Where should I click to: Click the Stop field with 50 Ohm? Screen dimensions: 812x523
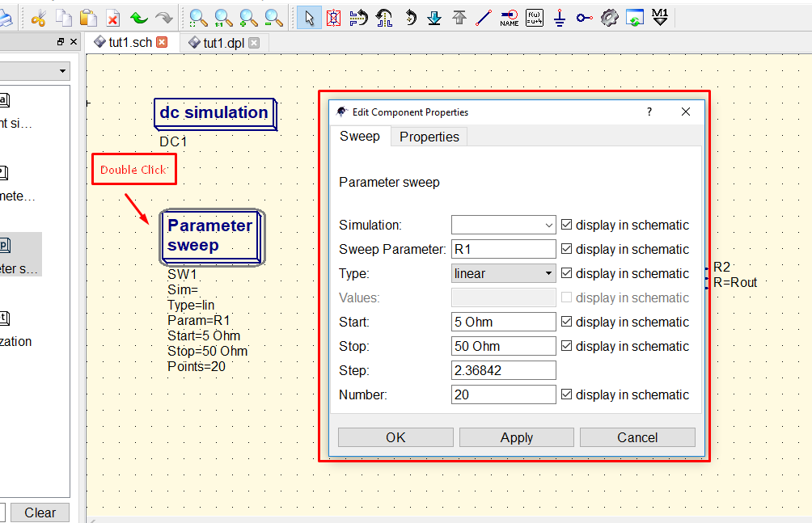[x=503, y=346]
